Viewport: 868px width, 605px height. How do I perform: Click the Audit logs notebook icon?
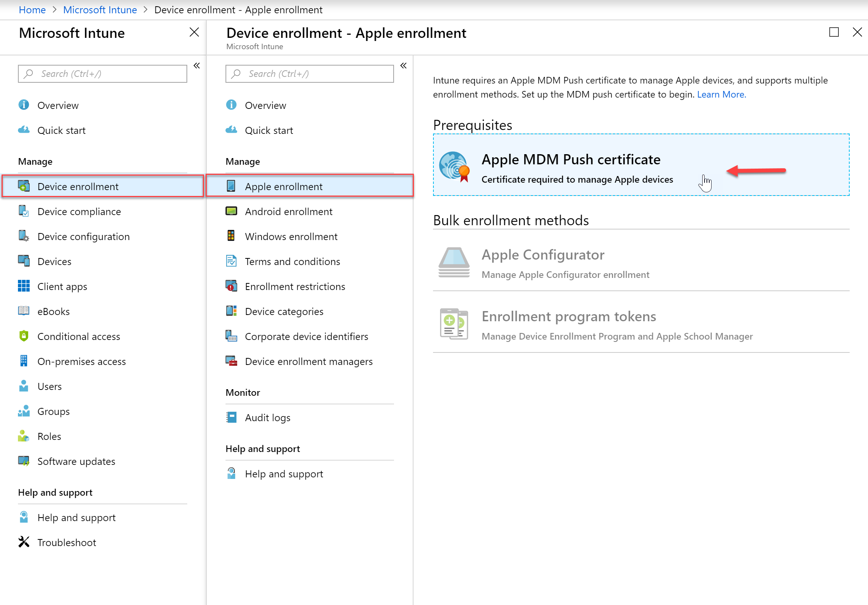(x=231, y=417)
